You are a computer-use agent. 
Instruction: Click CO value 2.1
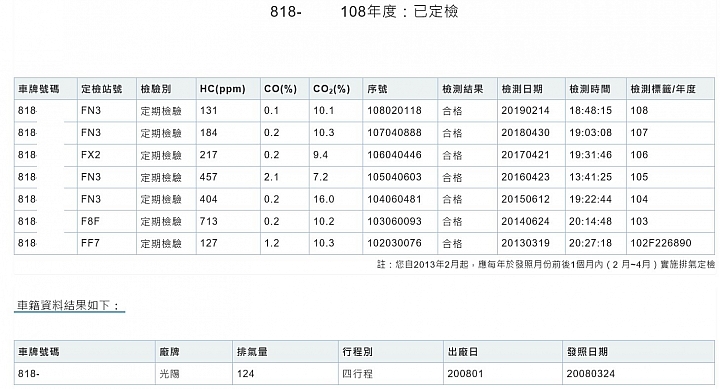271,177
